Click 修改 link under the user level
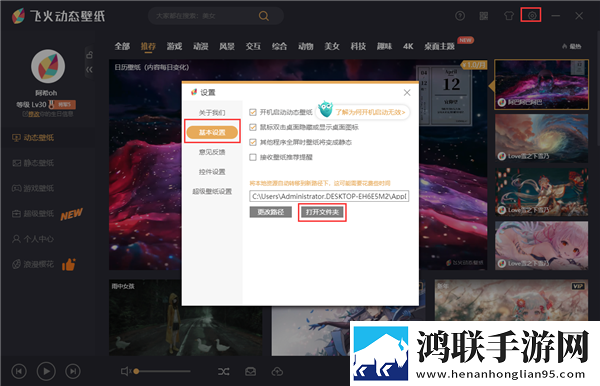 coord(34,114)
